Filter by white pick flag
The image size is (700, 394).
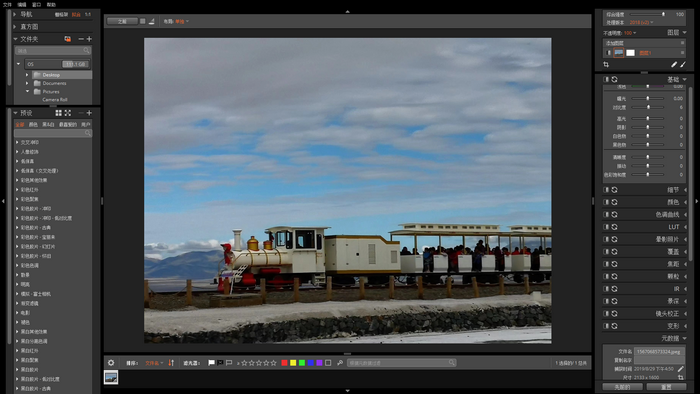(212, 363)
